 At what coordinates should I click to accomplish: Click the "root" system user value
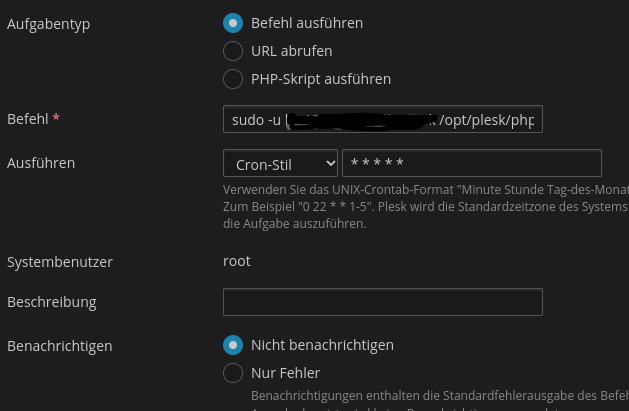pos(236,261)
